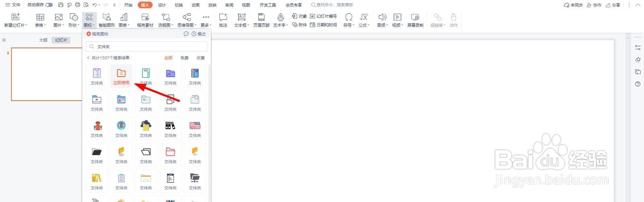Expand the 艺术字 word art dropdown
Image resolution: width=644 pixels, height=202 pixels.
(281, 25)
